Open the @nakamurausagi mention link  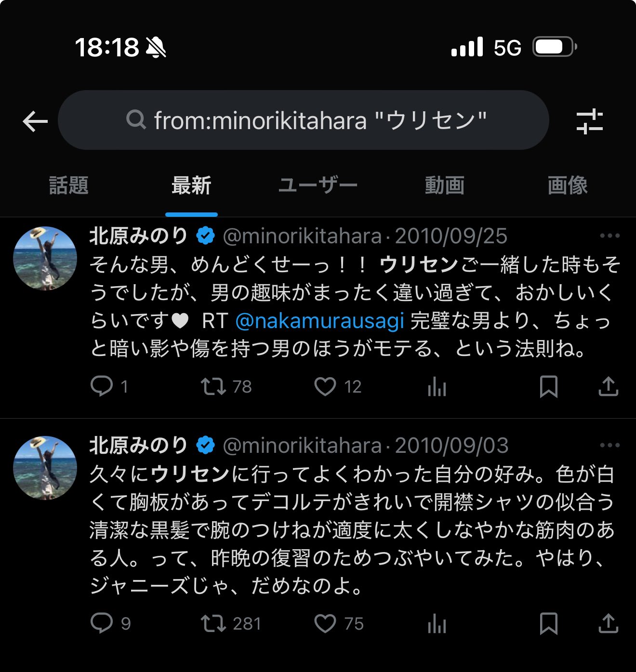[319, 321]
